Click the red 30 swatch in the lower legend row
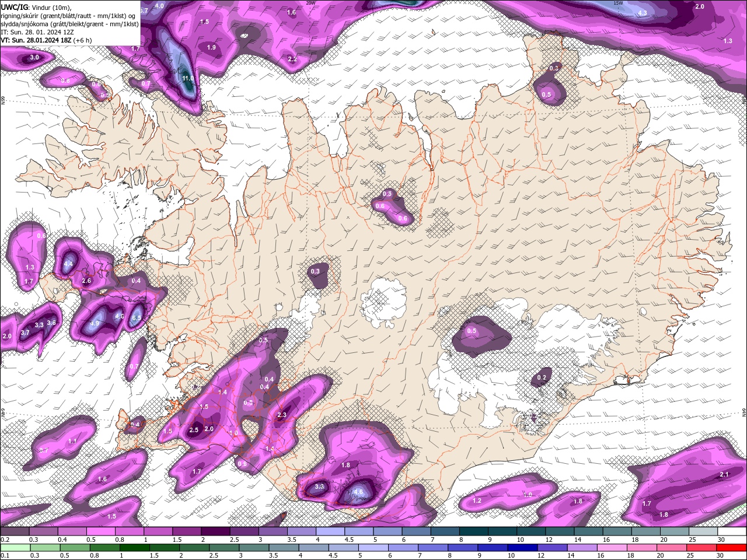The image size is (747, 560). [732, 547]
